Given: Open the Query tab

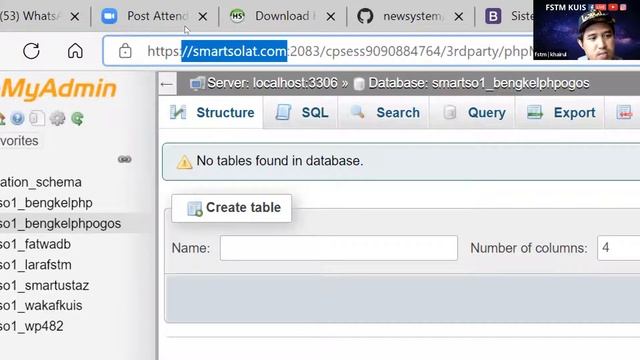Looking at the screenshot, I should tap(473, 113).
